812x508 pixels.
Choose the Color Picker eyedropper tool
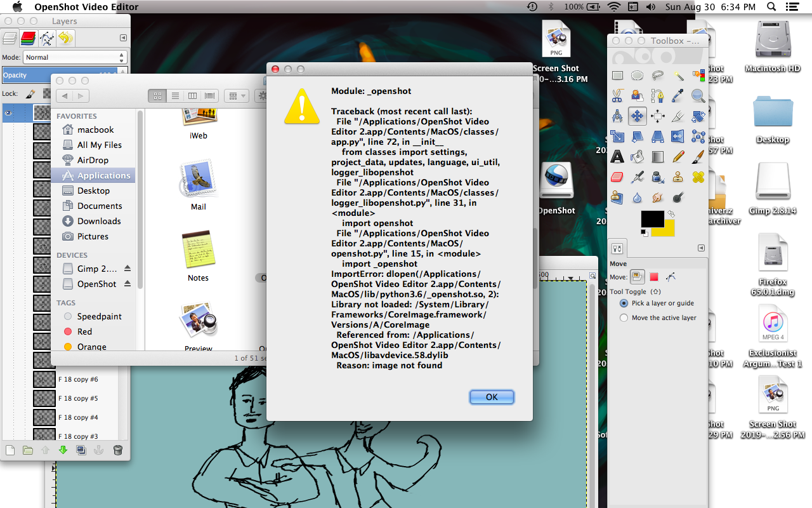pos(678,96)
